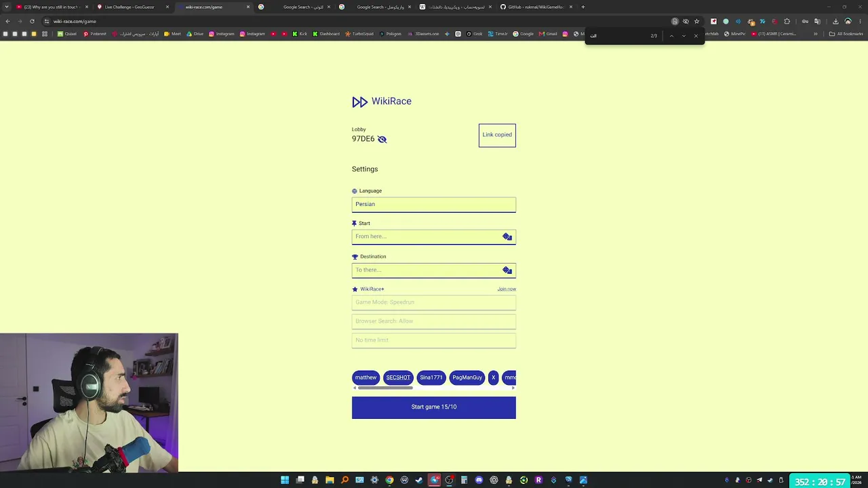Bookmark this page with the star icon
This screenshot has height=488, width=868.
tap(696, 21)
